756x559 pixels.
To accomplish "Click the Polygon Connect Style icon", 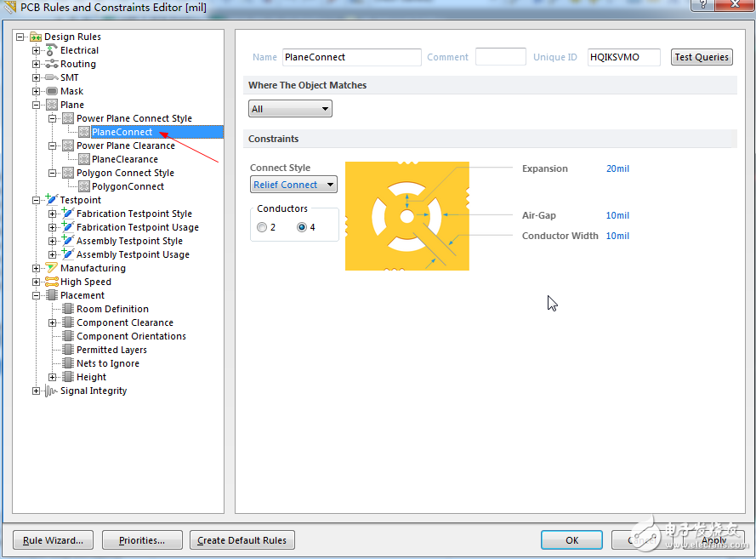I will 68,173.
